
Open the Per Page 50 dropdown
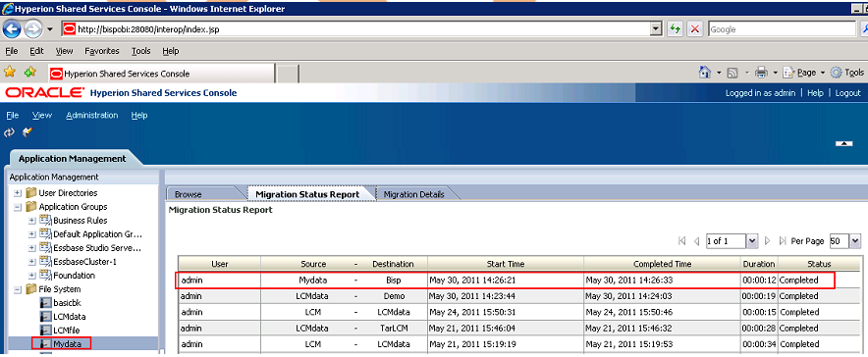(855, 241)
